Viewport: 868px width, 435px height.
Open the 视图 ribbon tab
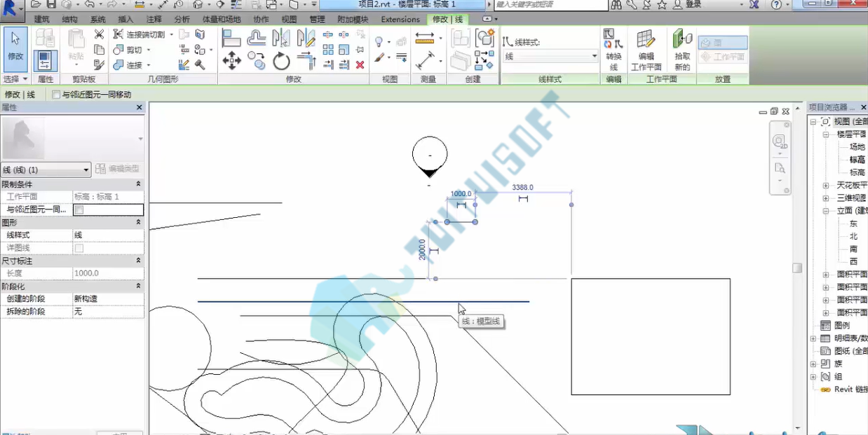(x=289, y=20)
